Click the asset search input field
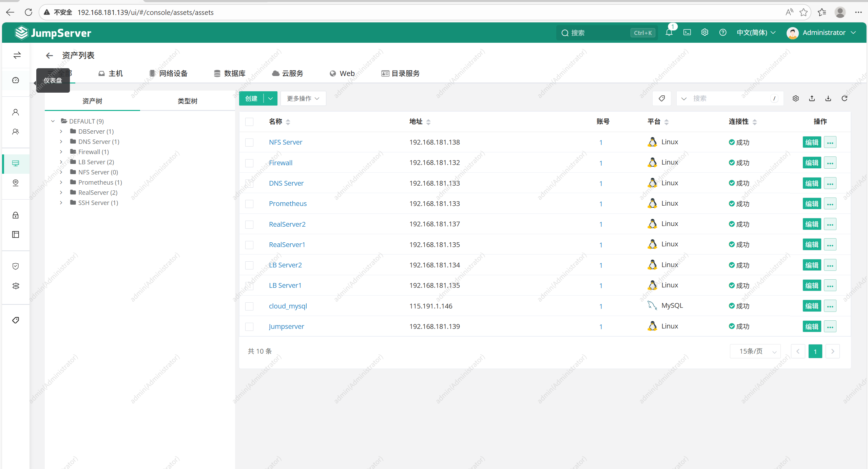Viewport: 868px width, 469px height. click(729, 98)
